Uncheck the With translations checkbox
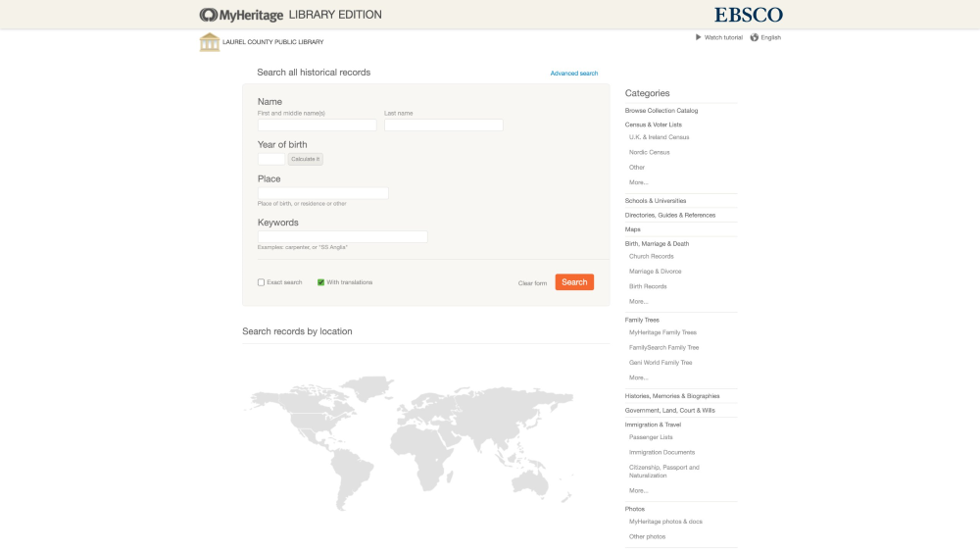This screenshot has width=980, height=552. [320, 282]
